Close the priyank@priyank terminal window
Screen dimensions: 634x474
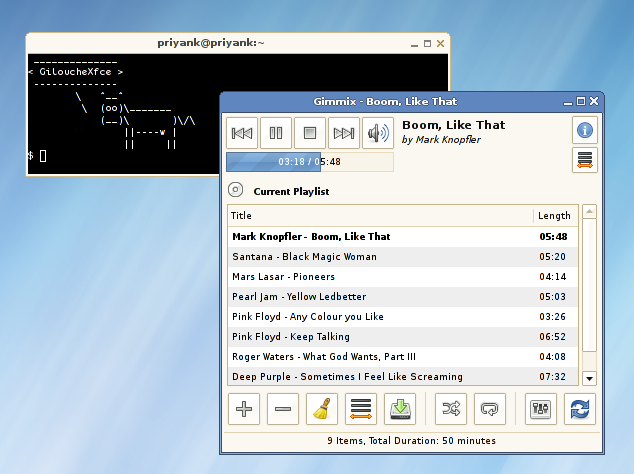(x=440, y=43)
